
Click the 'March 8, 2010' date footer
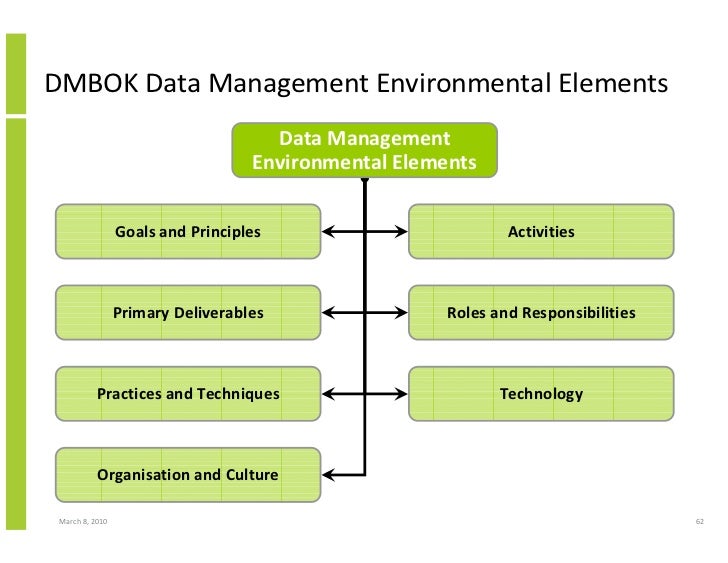click(83, 521)
